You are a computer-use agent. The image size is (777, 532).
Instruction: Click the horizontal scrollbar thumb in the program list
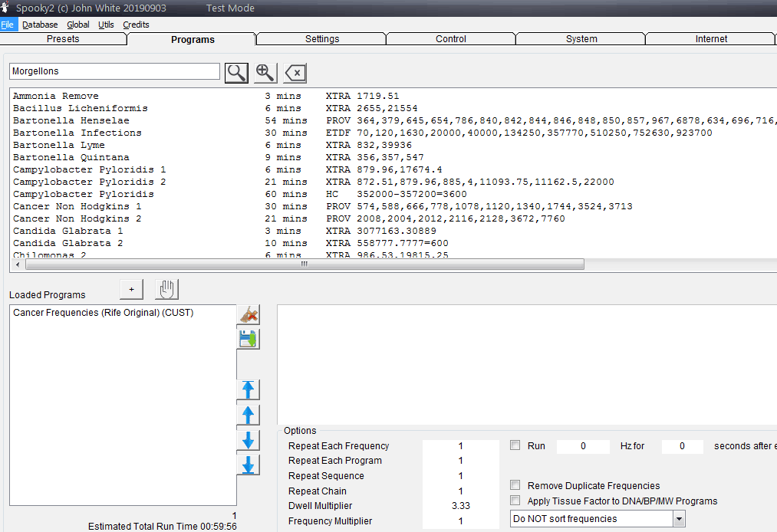[305, 264]
